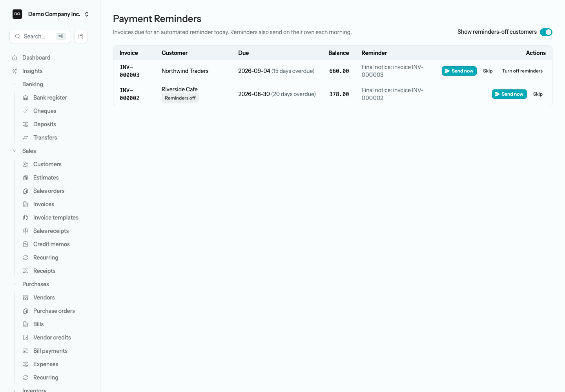This screenshot has width=565, height=392.
Task: Click the Invoices file icon
Action: pyautogui.click(x=26, y=204)
